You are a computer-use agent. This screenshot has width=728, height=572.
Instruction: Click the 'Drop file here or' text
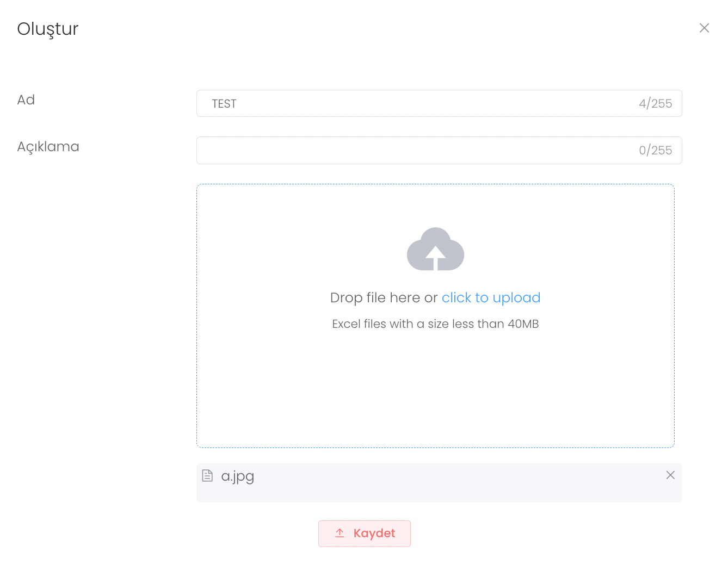(x=384, y=298)
